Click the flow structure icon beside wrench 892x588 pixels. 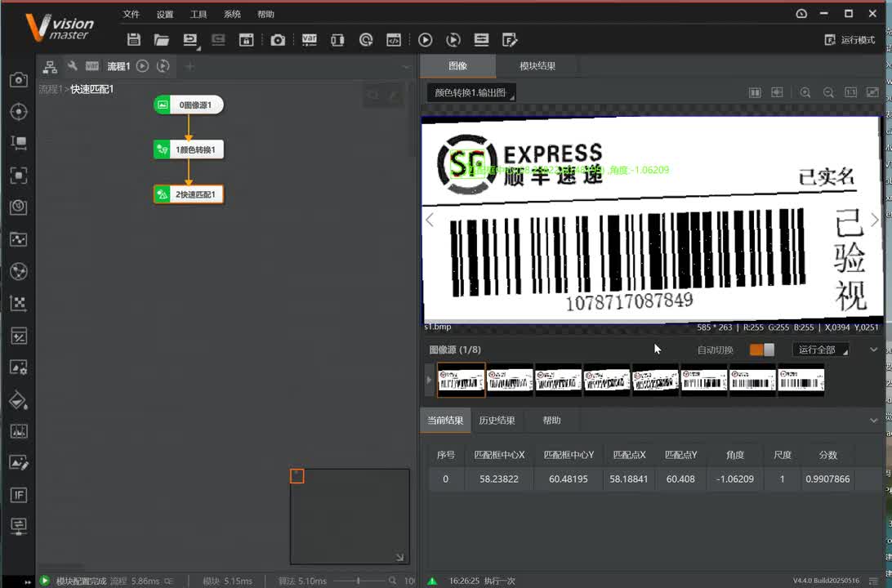coord(50,66)
